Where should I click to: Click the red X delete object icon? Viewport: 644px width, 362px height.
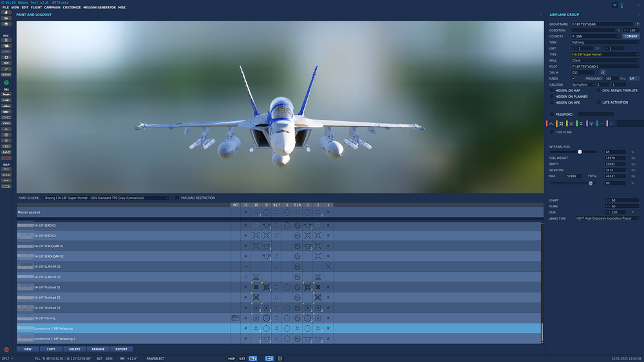[6, 158]
